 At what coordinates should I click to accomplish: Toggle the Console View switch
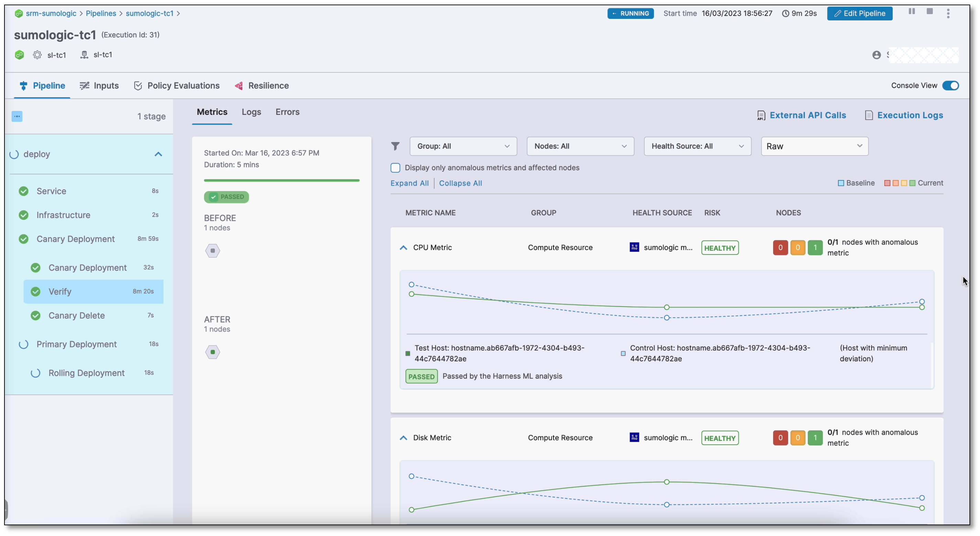(952, 85)
